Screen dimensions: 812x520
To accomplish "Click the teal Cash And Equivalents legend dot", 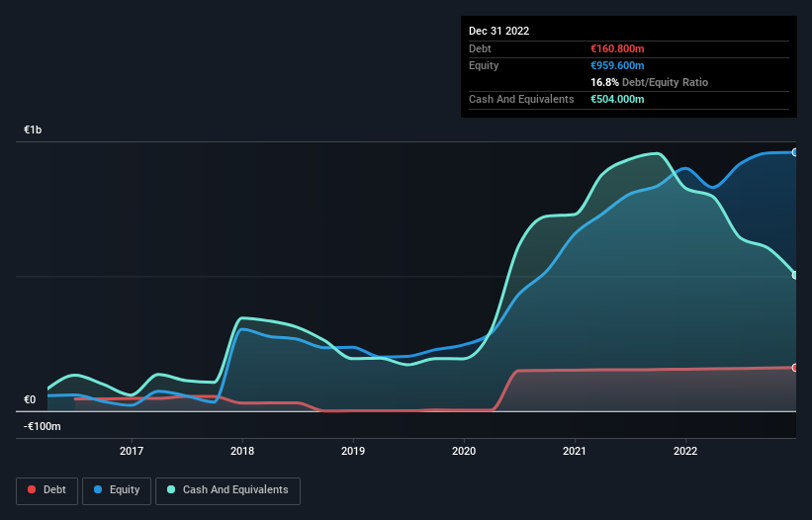I will coord(171,489).
